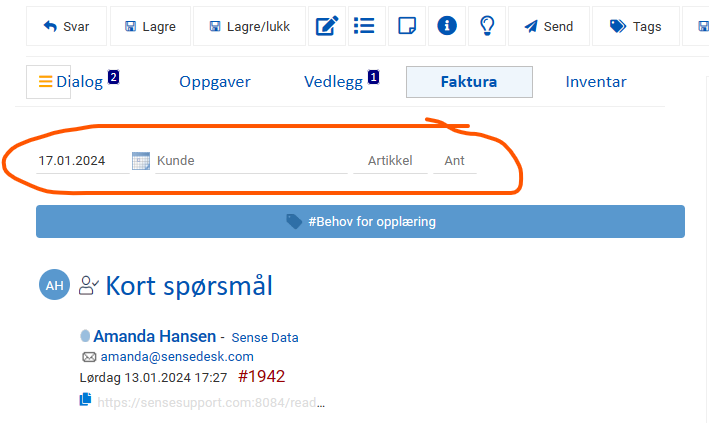This screenshot has width=709, height=423.
Task: Click the Artikkel input field
Action: click(x=390, y=161)
